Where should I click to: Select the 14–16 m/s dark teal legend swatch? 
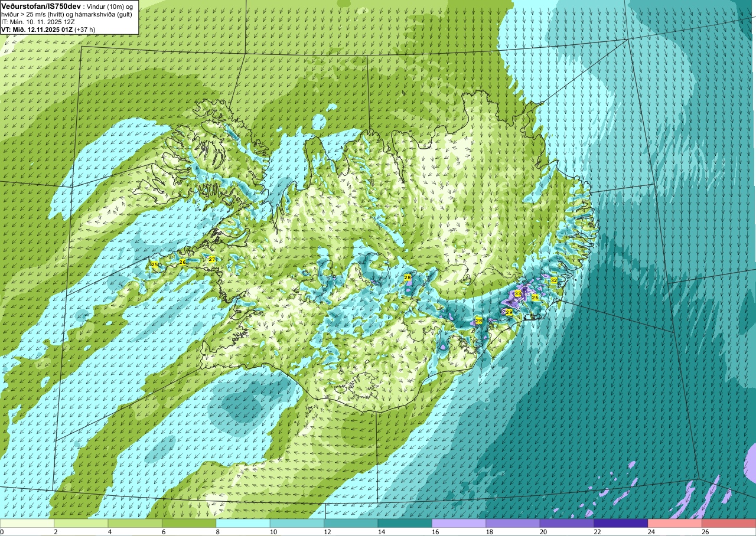tap(405, 523)
